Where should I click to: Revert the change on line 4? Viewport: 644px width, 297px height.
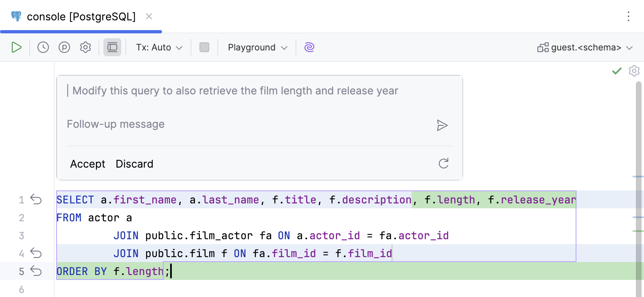pyautogui.click(x=36, y=253)
